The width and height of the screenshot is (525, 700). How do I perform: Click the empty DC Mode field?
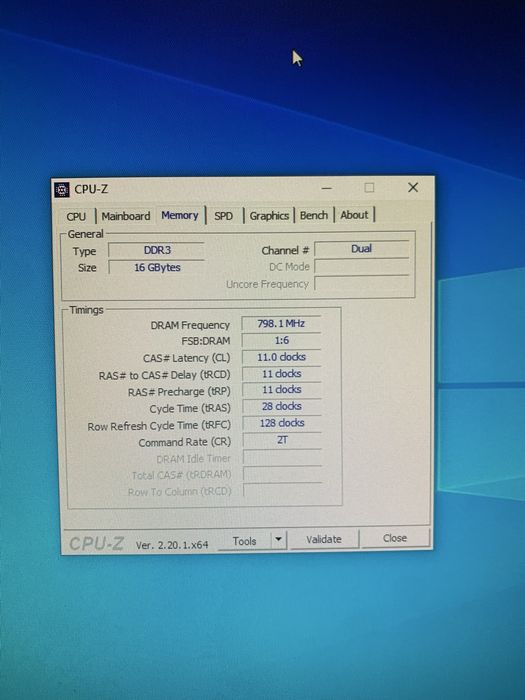click(362, 267)
